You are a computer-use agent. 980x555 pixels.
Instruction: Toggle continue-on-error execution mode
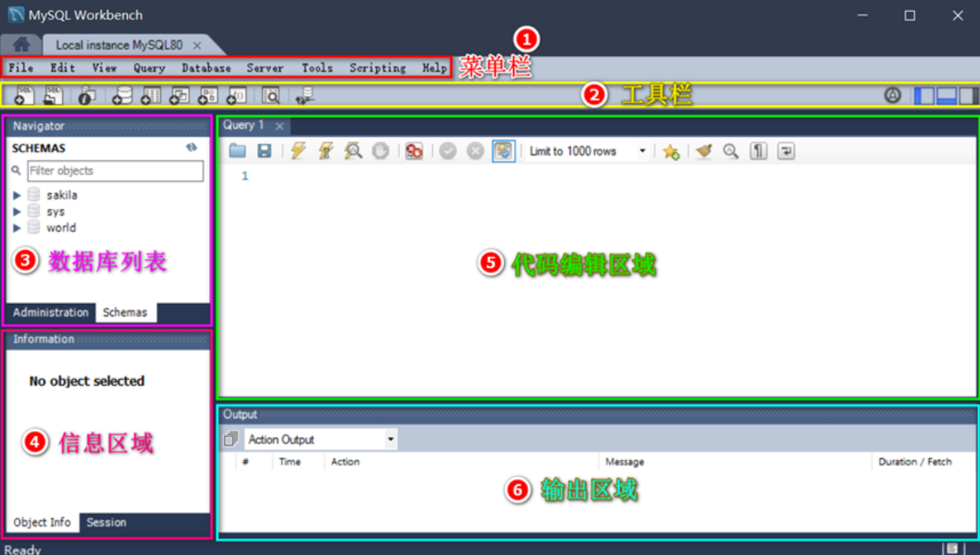coord(414,150)
